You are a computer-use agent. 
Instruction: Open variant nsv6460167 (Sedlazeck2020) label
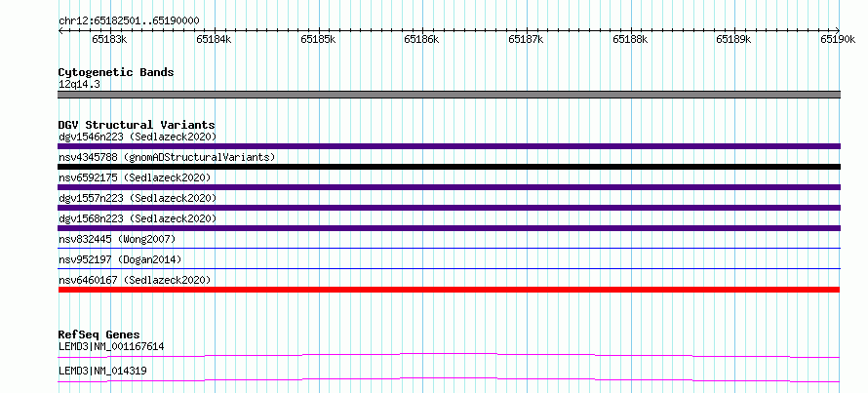click(135, 280)
